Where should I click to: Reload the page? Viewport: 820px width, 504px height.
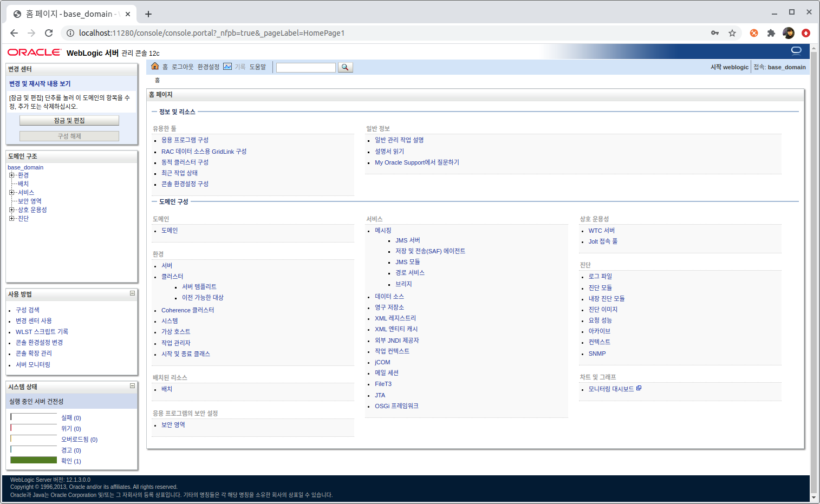tap(49, 33)
